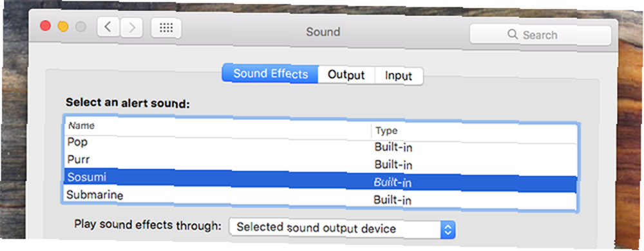Go back with the left chevron button
Viewport: 644px width, 251px height.
[x=108, y=27]
